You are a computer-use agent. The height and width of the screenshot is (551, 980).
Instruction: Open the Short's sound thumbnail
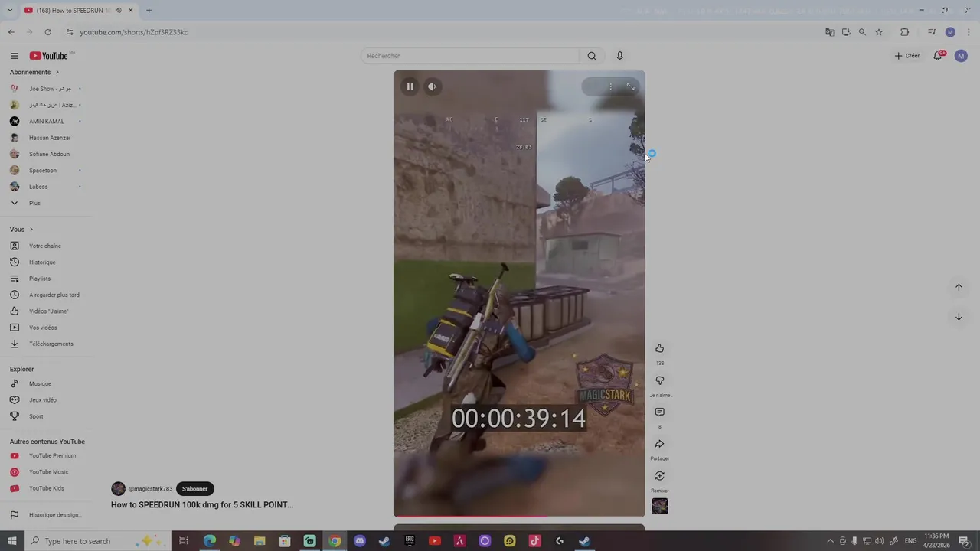pos(659,506)
